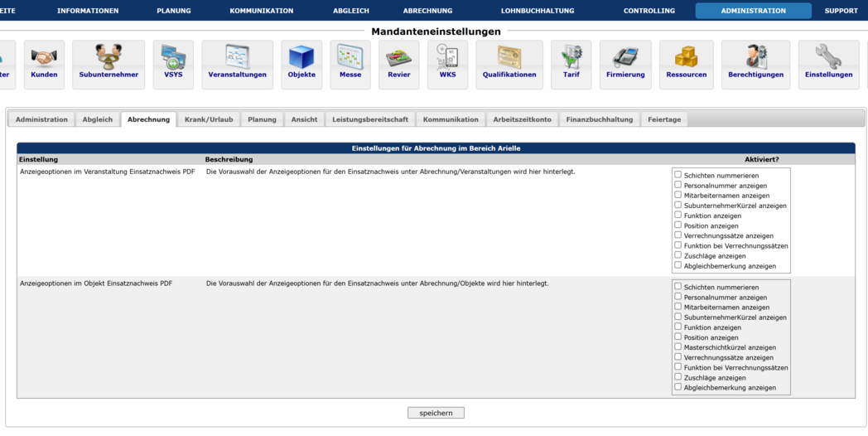Select the Veranstaltungen calendar icon
This screenshot has width=868, height=436.
coord(237,57)
